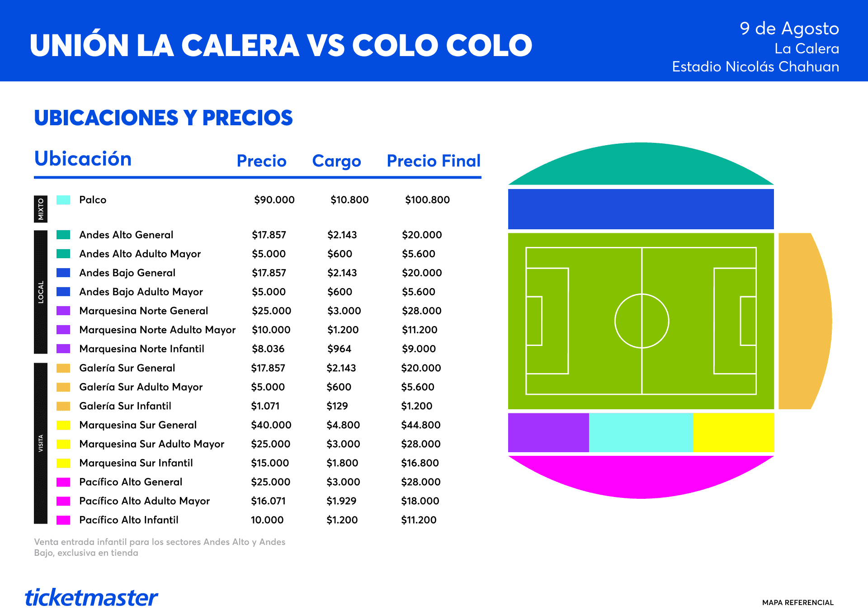
Task: Click the cyan Palco block on stadium map
Action: tap(641, 432)
